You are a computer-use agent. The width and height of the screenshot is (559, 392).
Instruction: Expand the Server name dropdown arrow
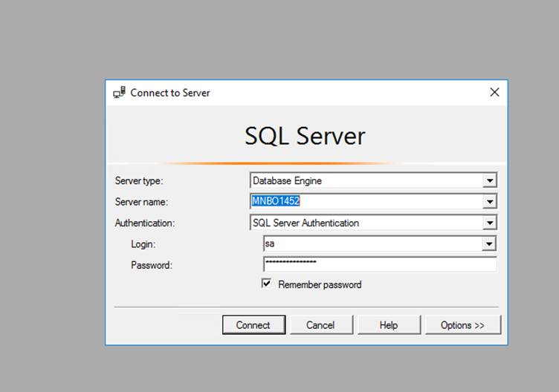coord(490,201)
